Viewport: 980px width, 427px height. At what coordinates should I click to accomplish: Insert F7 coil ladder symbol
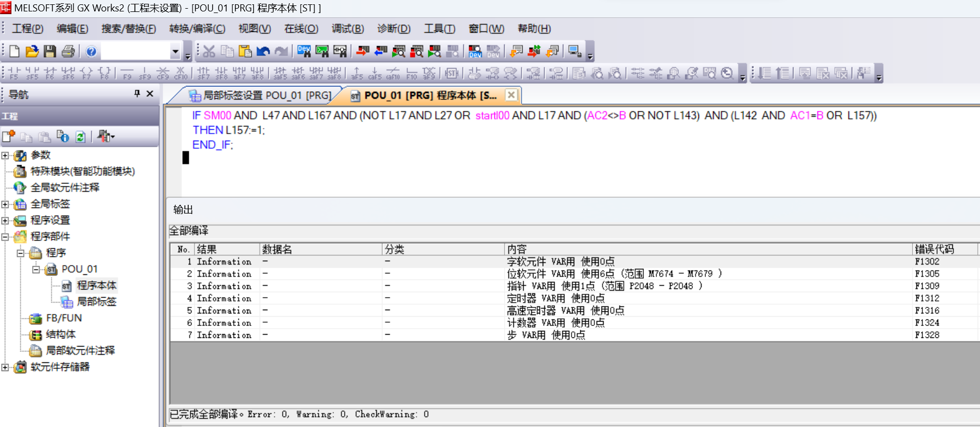tap(86, 73)
